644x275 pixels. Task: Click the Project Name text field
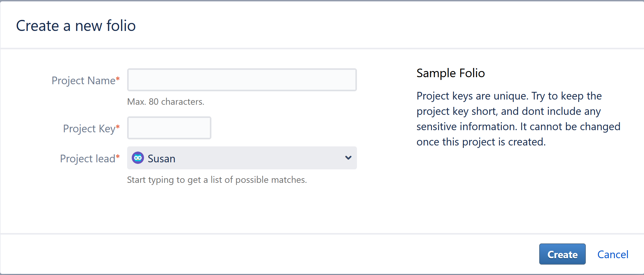[242, 80]
